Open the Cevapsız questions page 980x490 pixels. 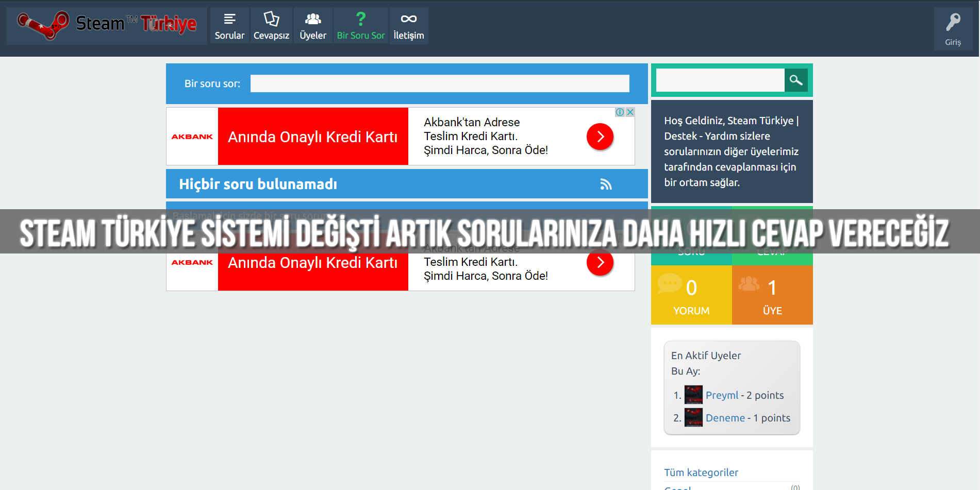(x=271, y=26)
